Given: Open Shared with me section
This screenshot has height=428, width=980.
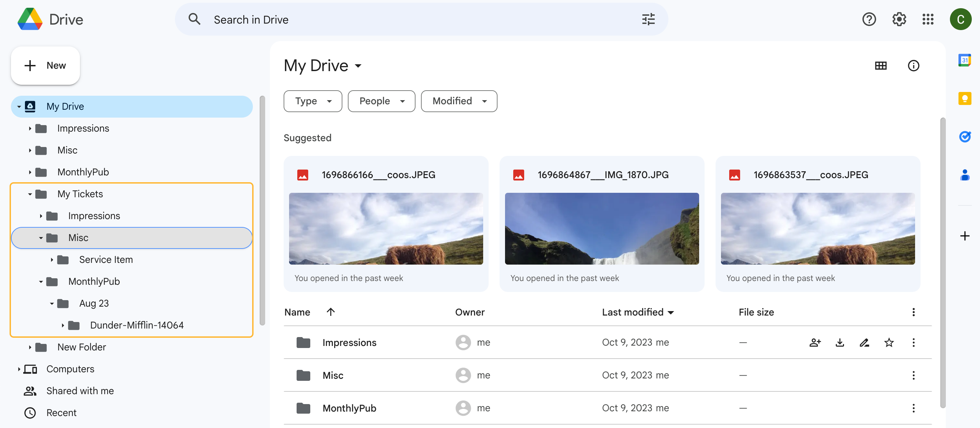Looking at the screenshot, I should tap(80, 391).
